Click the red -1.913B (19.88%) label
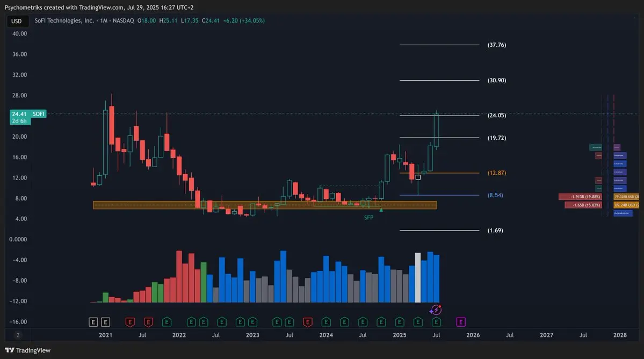644x359 pixels. [580, 197]
